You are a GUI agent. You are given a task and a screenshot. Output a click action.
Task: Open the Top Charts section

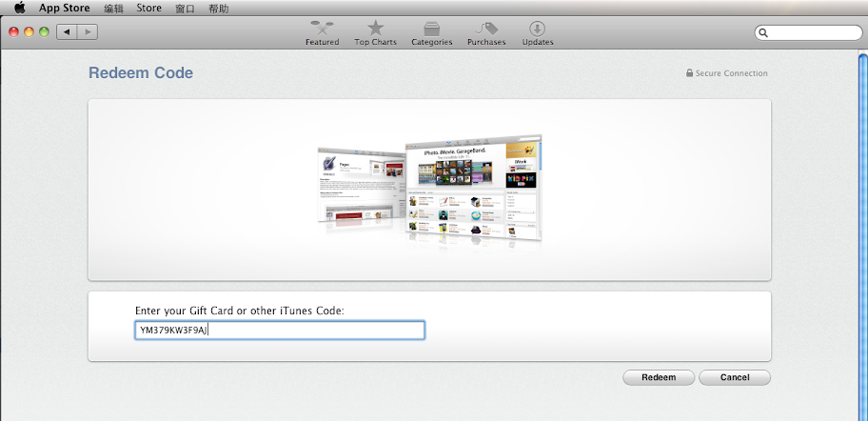point(375,33)
